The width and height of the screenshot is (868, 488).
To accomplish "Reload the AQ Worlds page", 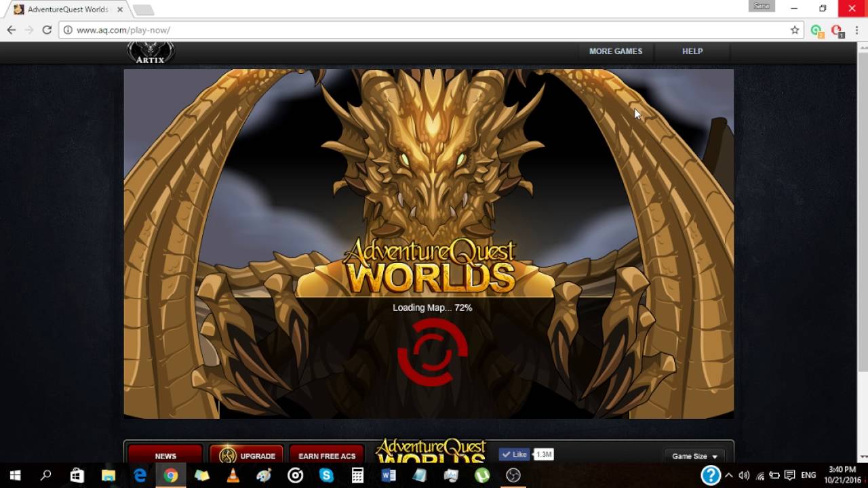I will [x=47, y=30].
